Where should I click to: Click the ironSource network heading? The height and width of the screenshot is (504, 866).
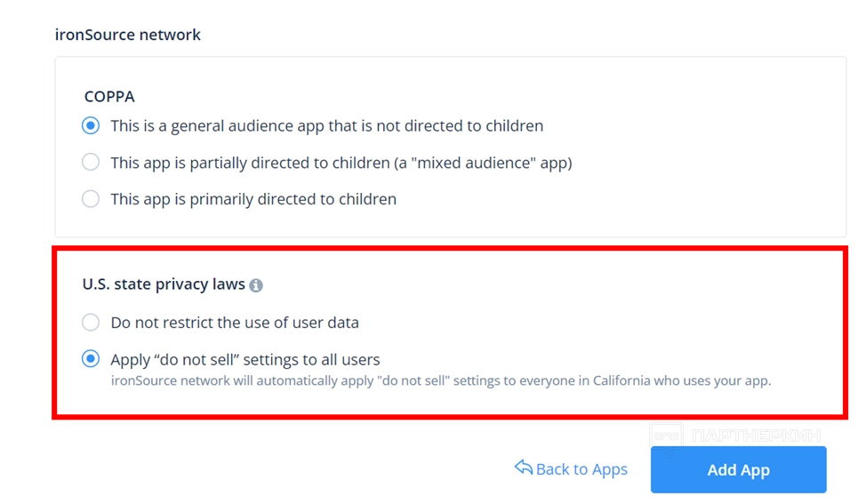pyautogui.click(x=128, y=35)
